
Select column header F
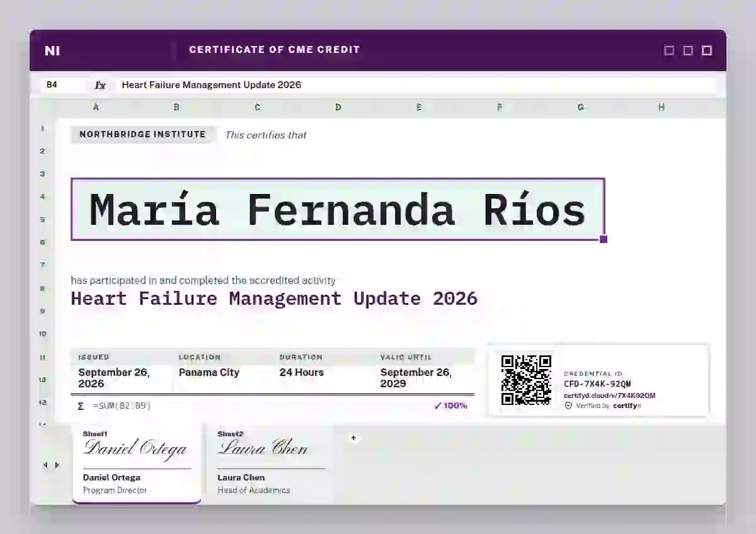[x=500, y=108]
